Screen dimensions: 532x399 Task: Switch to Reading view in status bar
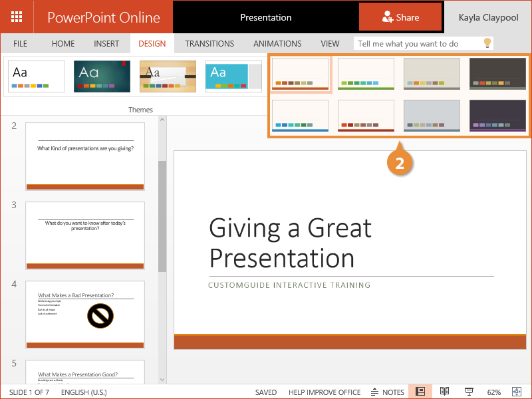pyautogui.click(x=445, y=392)
